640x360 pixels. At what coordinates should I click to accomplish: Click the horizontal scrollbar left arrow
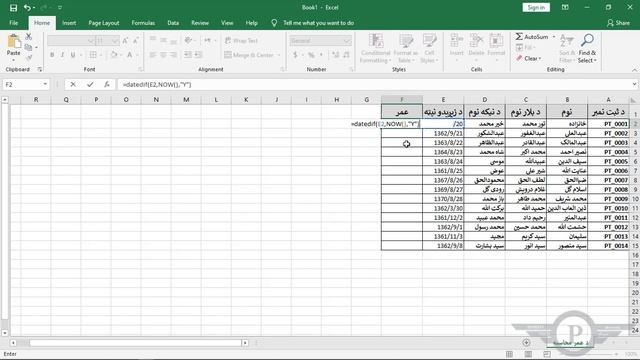(13, 343)
